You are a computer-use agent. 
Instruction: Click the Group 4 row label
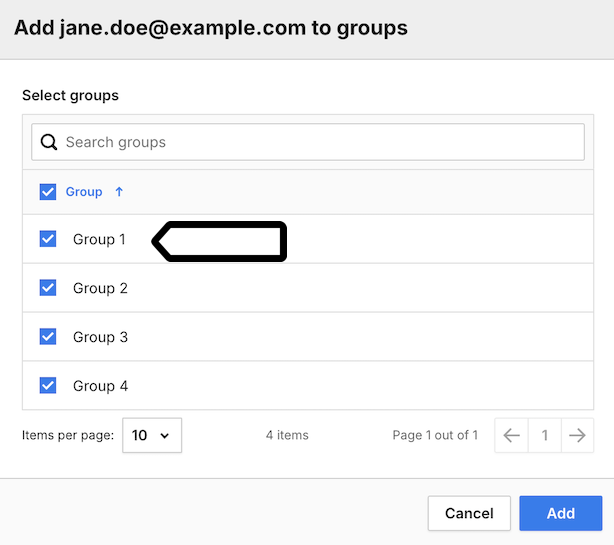point(100,386)
